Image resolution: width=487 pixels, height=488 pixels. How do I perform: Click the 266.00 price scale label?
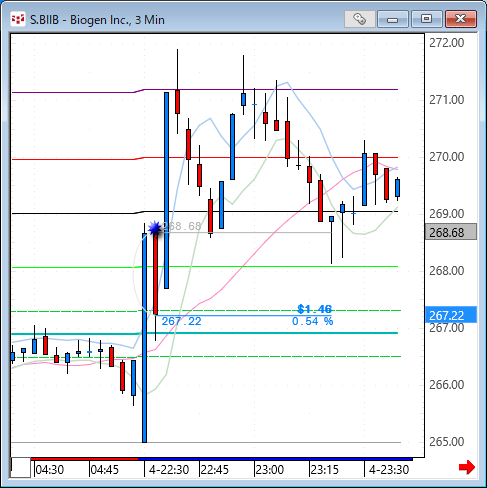(x=446, y=385)
